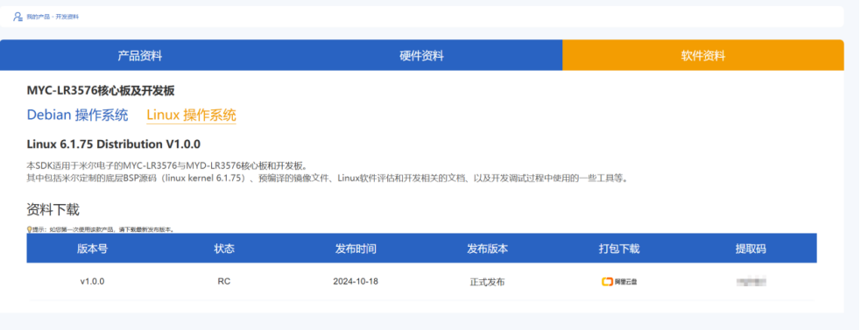Screen dimensions: 868x330
Task: Click the 打包下载 column header
Action: tap(619, 249)
